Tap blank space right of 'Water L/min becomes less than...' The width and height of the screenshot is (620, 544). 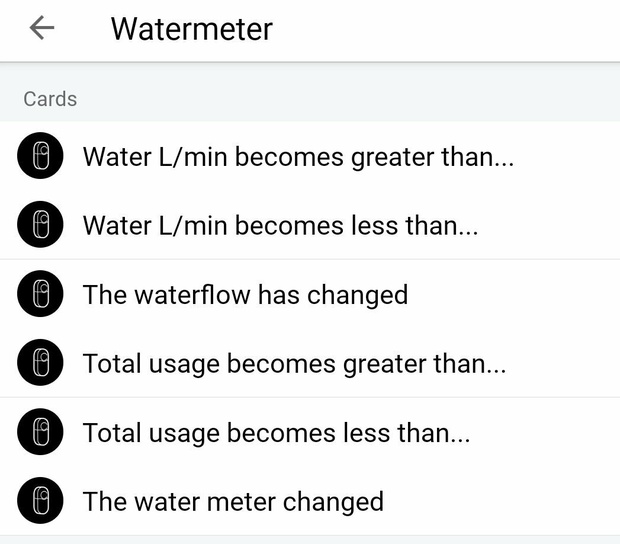(x=550, y=225)
